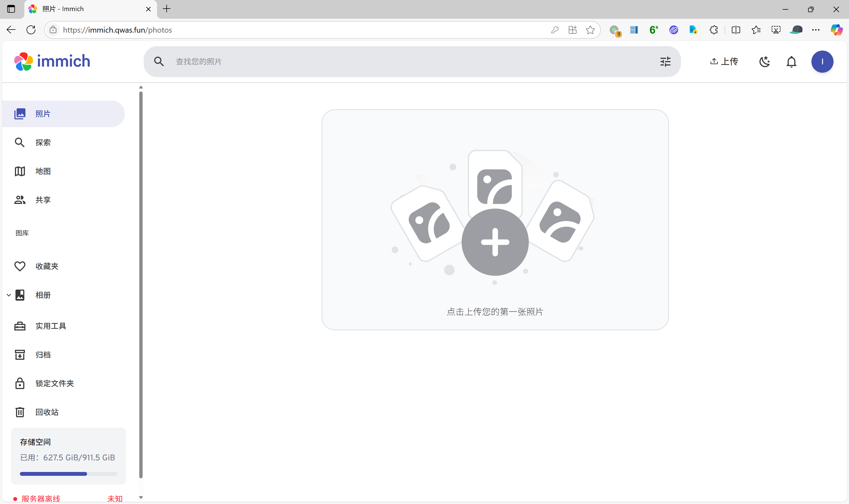Screen dimensions: 849x504
Task: Open the Utilities toolbox item
Action: (50, 326)
